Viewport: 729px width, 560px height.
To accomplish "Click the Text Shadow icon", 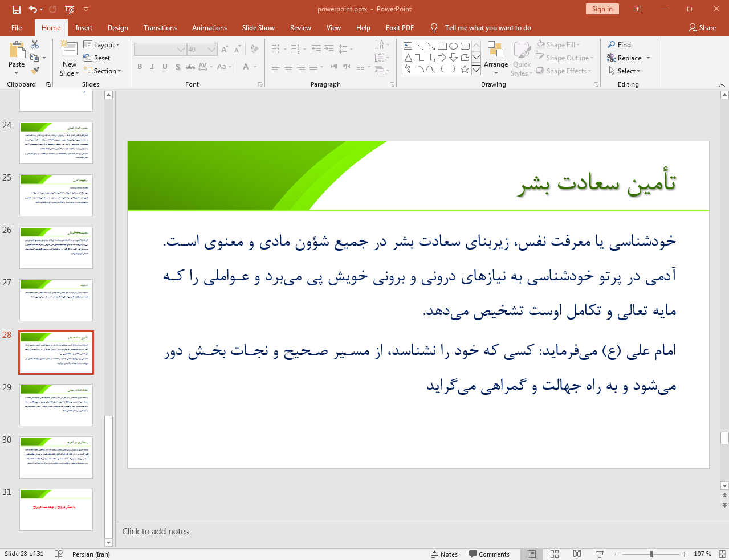I will coord(178,67).
